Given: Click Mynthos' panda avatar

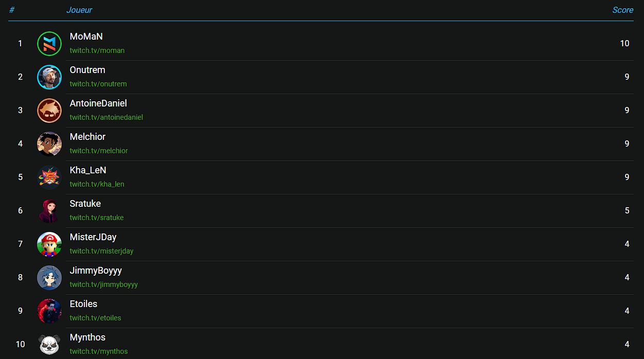Looking at the screenshot, I should pos(49,344).
